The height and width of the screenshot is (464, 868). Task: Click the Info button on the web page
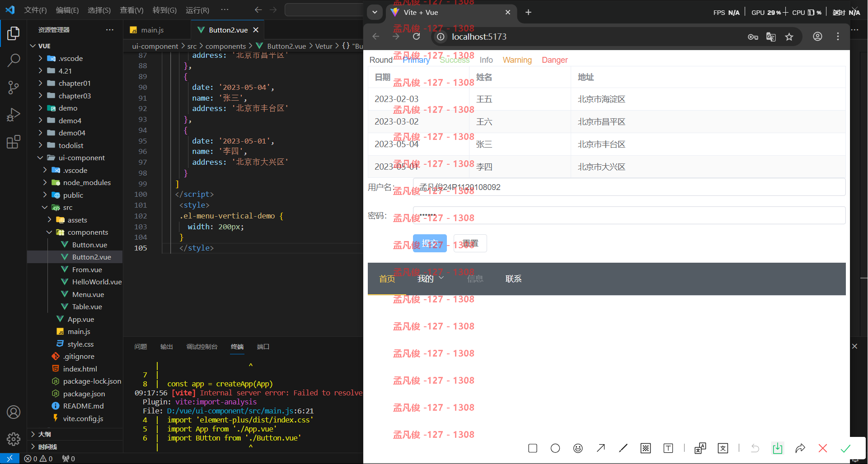tap(486, 60)
